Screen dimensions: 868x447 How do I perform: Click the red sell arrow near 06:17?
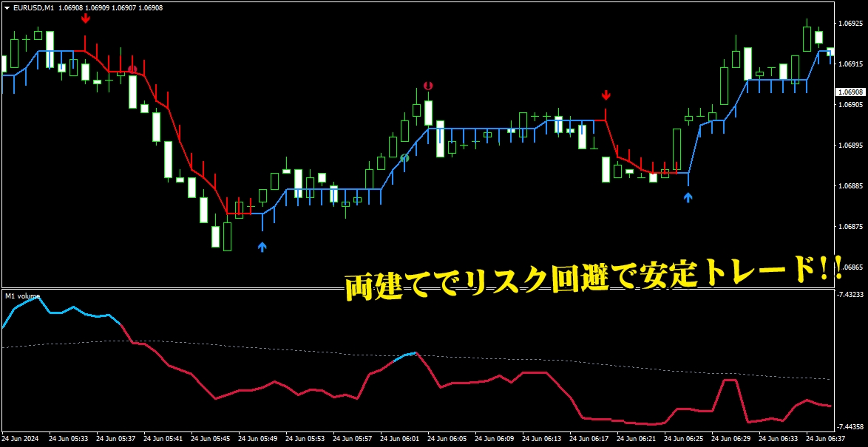click(x=606, y=95)
